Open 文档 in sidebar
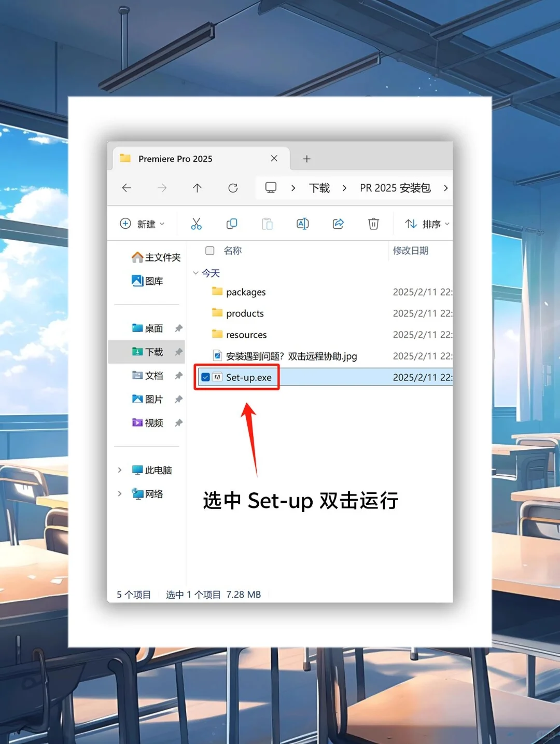 pyautogui.click(x=148, y=375)
